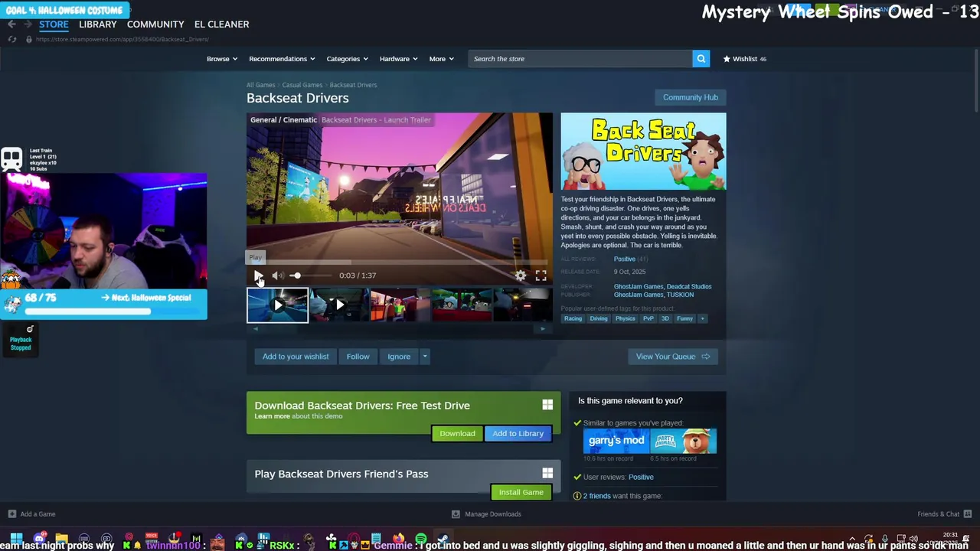Expand the More dropdown

441,59
